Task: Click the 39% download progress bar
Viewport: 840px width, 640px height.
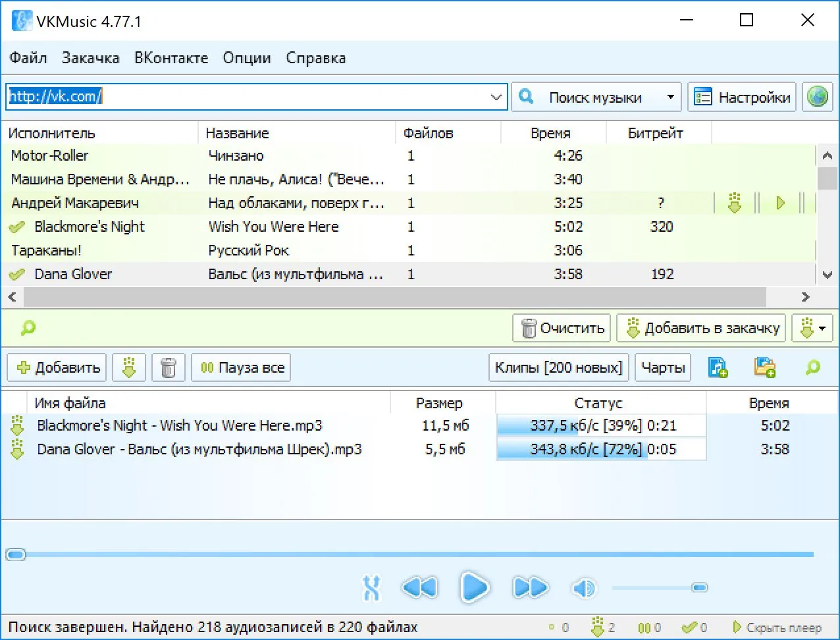Action: [x=601, y=425]
